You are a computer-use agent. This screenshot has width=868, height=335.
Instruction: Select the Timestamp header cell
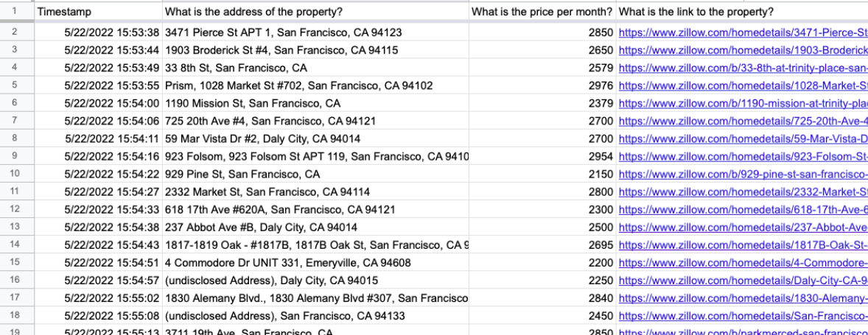pos(99,12)
